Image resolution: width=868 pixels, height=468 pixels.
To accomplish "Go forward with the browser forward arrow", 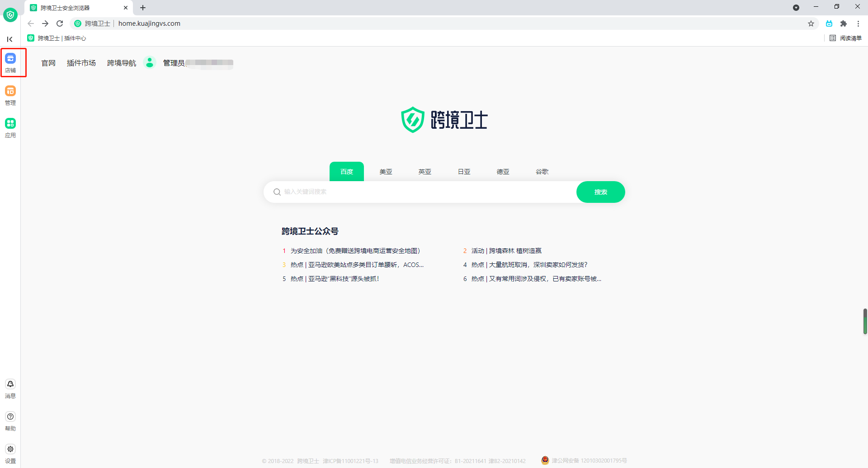I will [45, 23].
